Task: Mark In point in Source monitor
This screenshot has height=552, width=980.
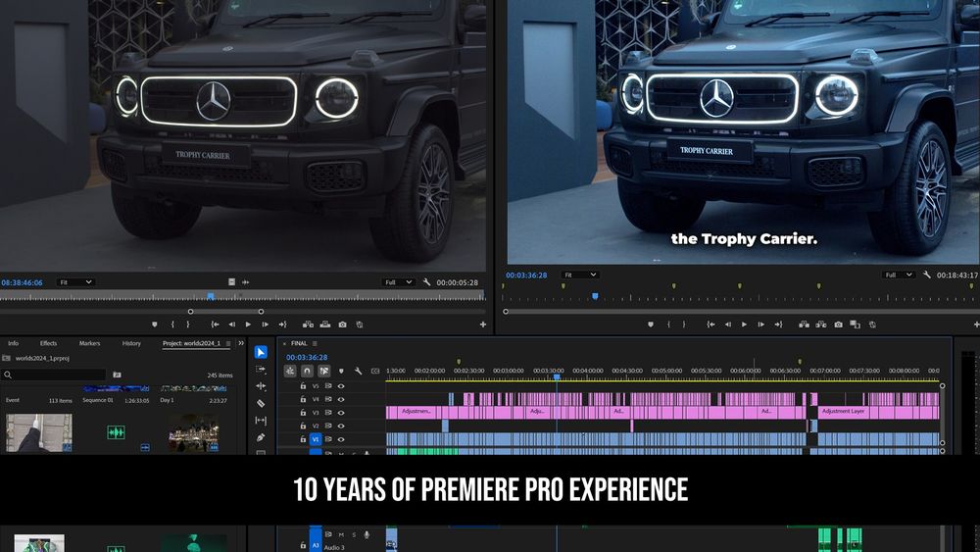Action: pyautogui.click(x=172, y=325)
